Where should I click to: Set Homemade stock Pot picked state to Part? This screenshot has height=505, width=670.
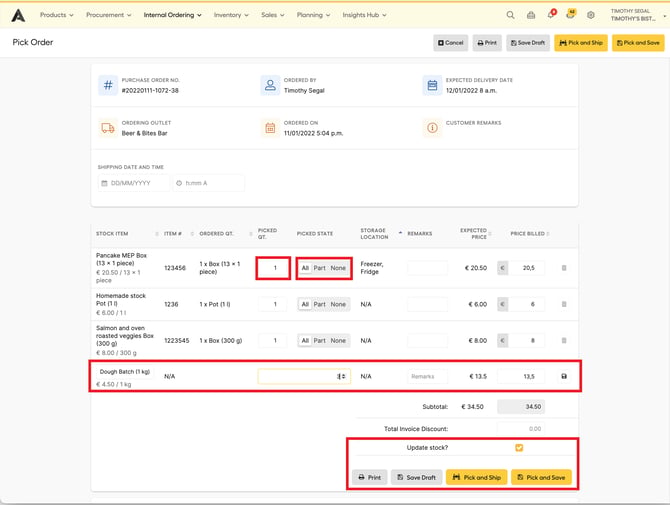(320, 304)
